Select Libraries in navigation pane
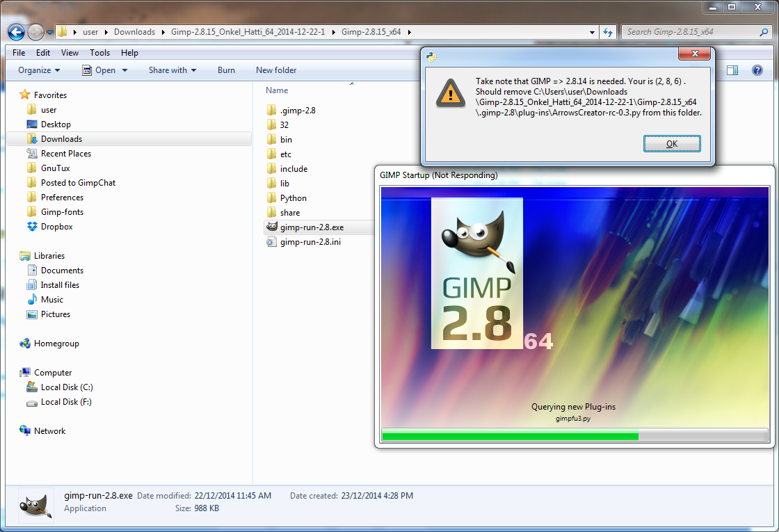779x532 pixels. tap(49, 256)
